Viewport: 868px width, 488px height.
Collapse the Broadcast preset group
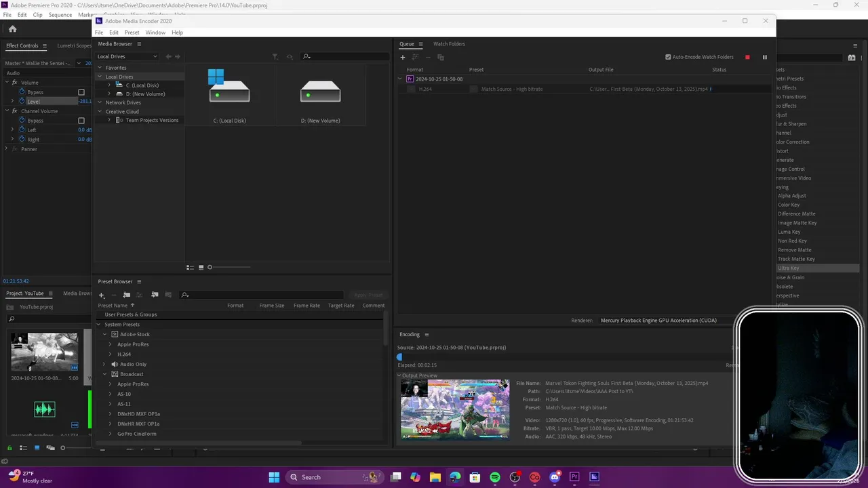105,374
